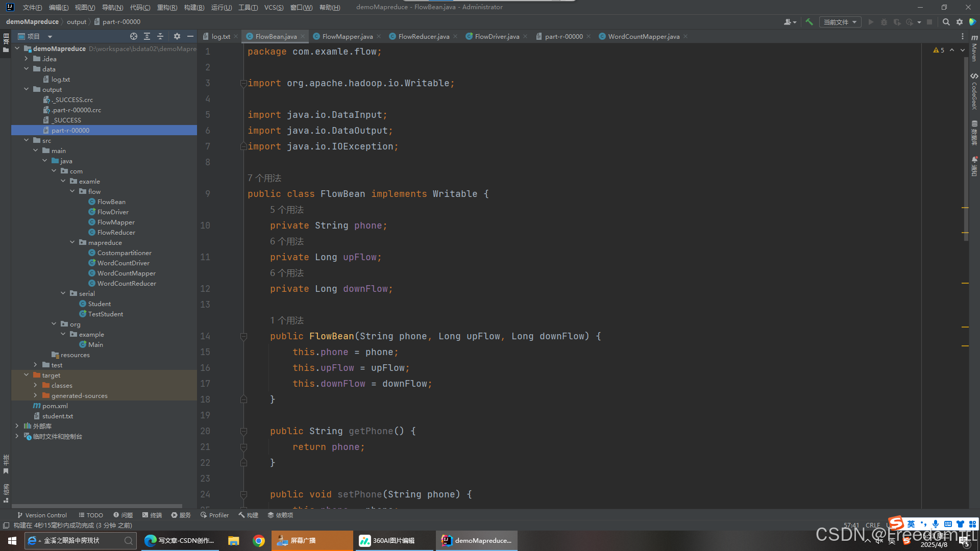Image resolution: width=980 pixels, height=551 pixels.
Task: Open the Version Control tool window button
Action: (42, 515)
